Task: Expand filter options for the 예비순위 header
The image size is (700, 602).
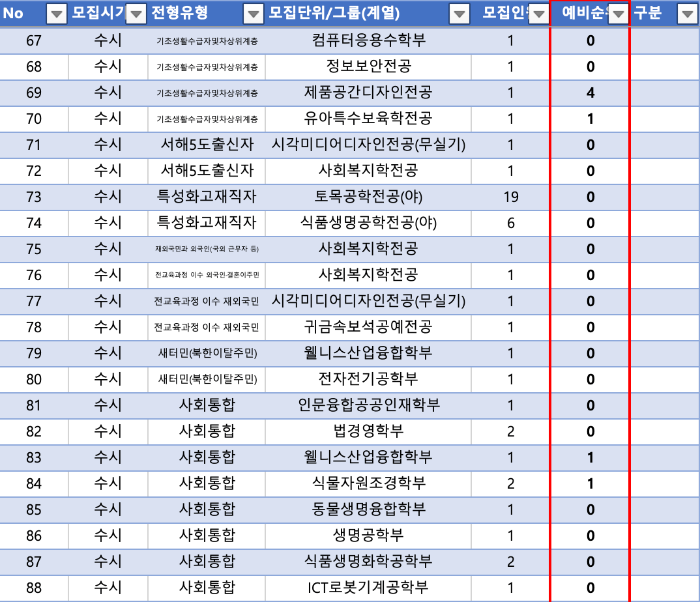Action: [619, 14]
